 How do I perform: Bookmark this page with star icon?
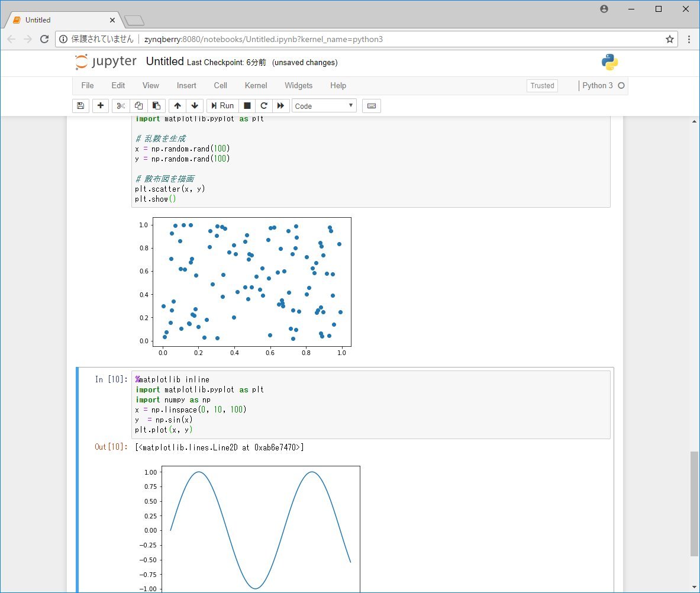pyautogui.click(x=669, y=39)
